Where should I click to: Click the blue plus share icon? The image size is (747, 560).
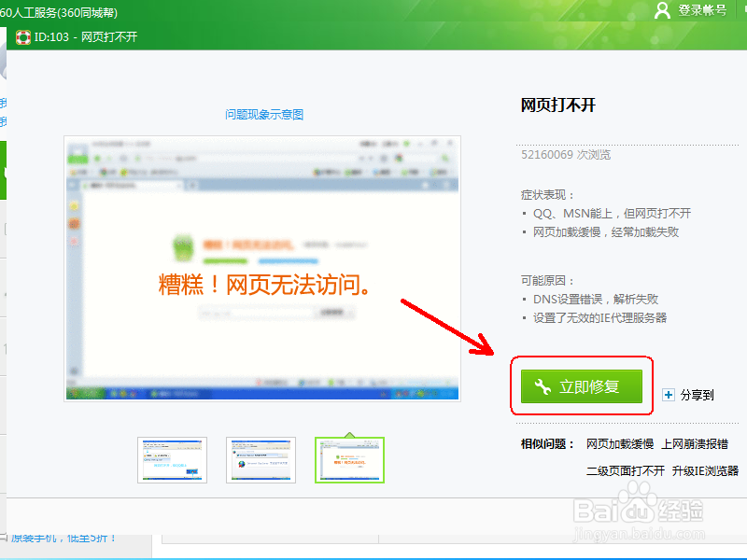pos(669,395)
